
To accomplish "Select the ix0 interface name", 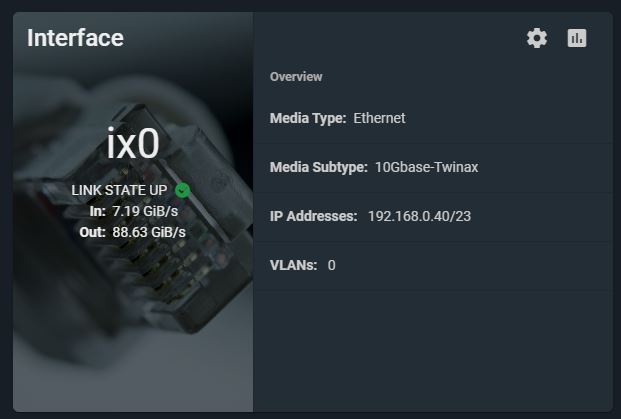I will 133,145.
